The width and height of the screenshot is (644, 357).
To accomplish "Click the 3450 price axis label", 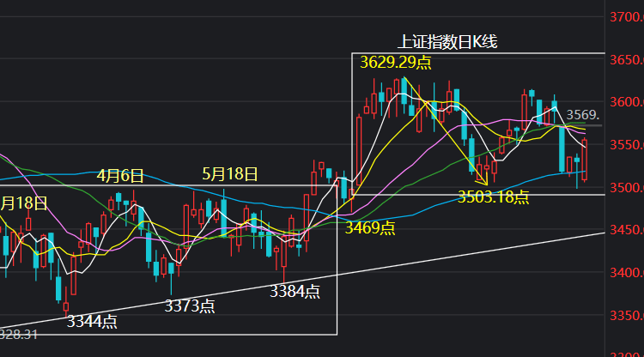I will coord(627,230).
